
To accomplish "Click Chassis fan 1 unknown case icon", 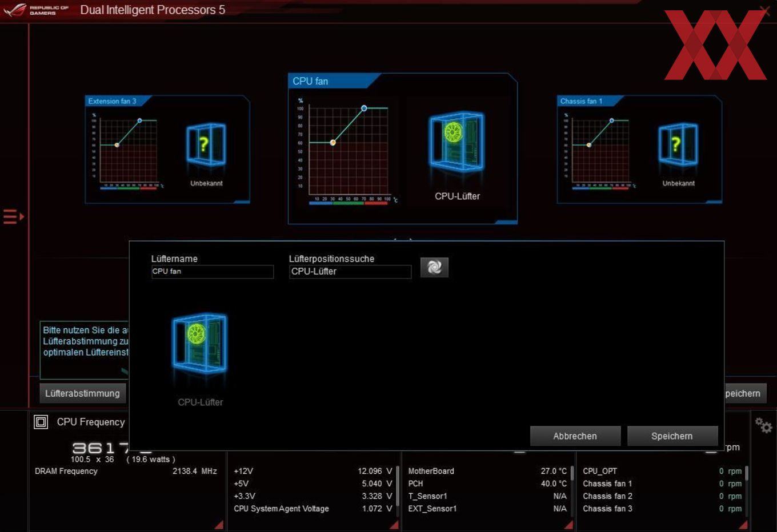I will click(678, 145).
